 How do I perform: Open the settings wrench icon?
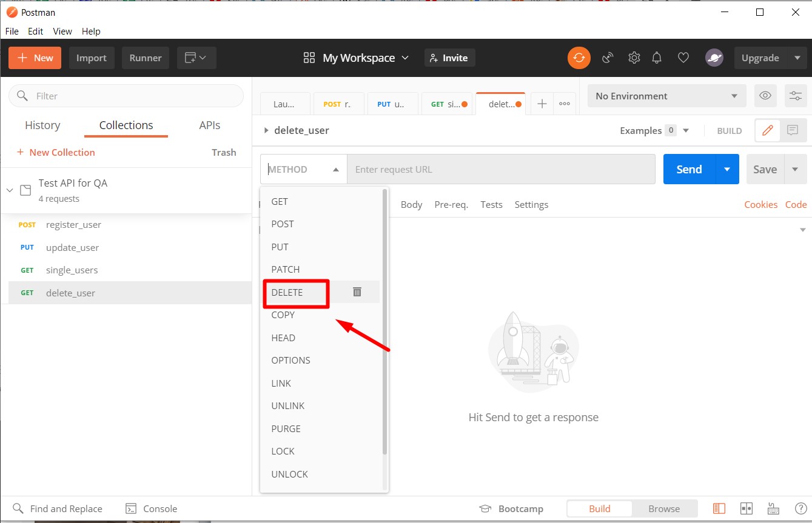click(x=634, y=58)
